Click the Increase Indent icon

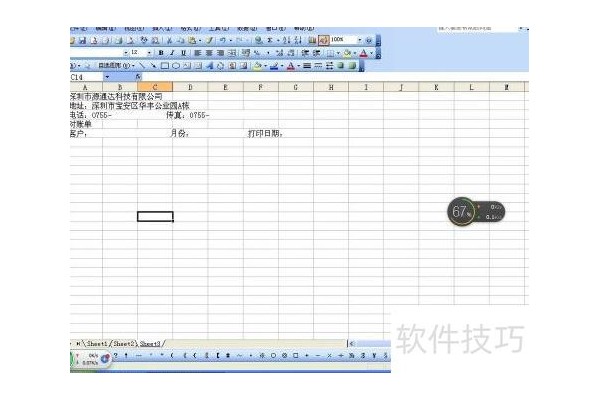coord(316,53)
